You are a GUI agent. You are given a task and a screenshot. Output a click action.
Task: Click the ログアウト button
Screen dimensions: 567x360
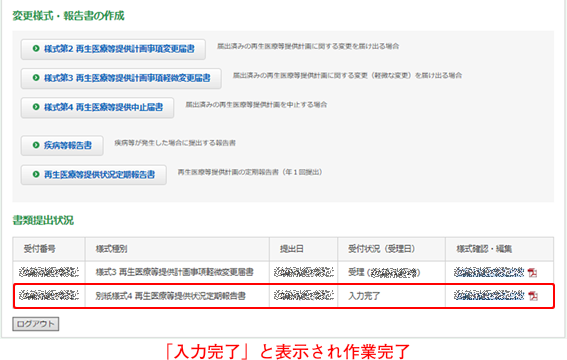[35, 324]
